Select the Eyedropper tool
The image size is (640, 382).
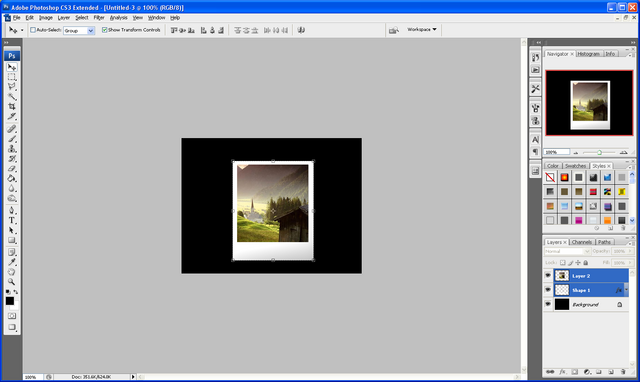12,262
